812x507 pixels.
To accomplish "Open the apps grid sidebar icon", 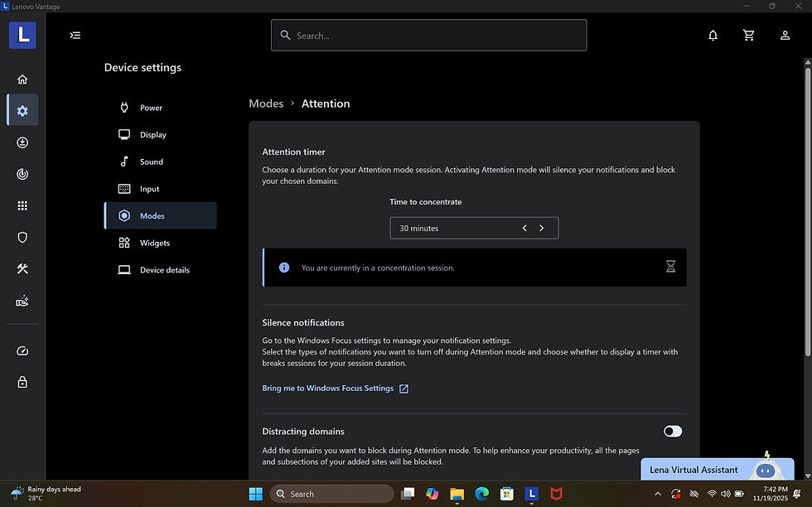I will coord(22,206).
